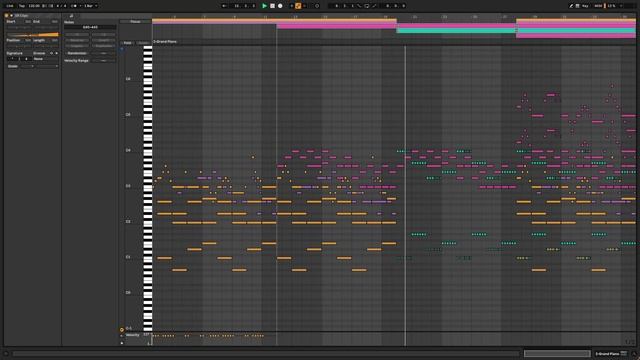Click the Arrangement Record button

(280, 6)
